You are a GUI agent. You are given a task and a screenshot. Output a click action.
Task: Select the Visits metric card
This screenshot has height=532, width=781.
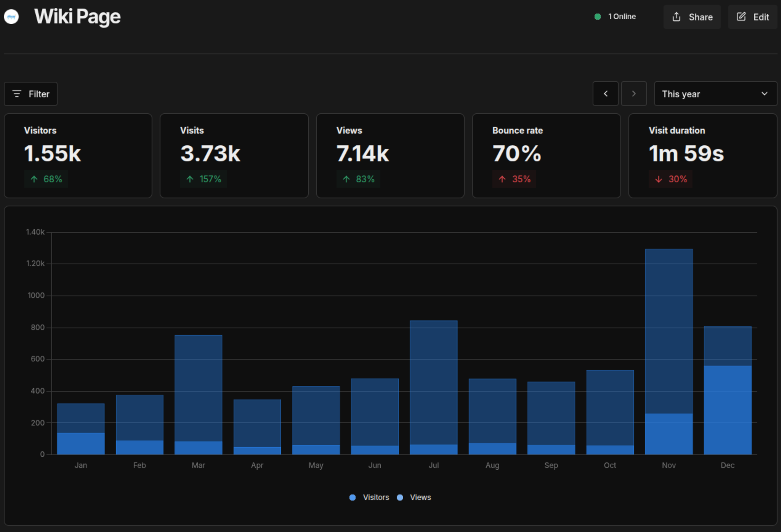coord(234,156)
